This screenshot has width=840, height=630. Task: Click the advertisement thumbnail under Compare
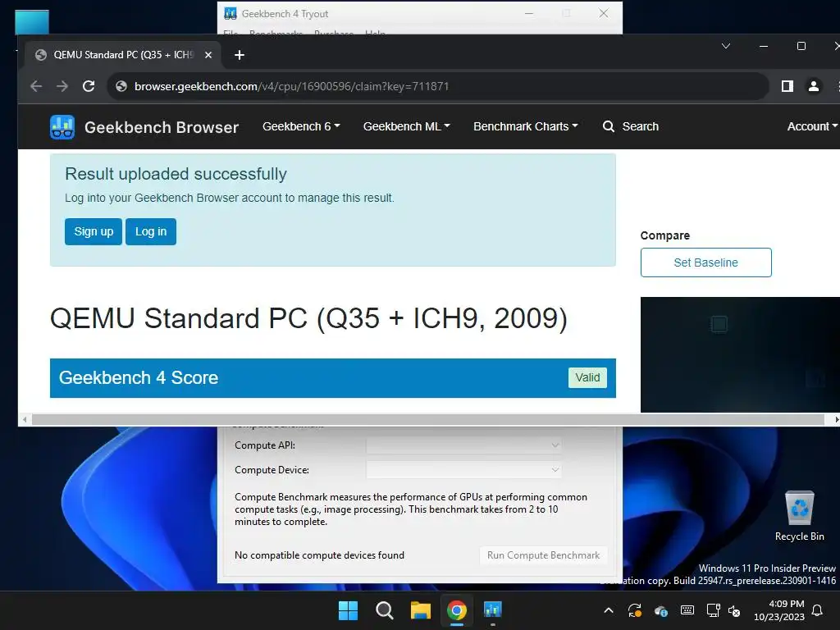click(x=740, y=354)
